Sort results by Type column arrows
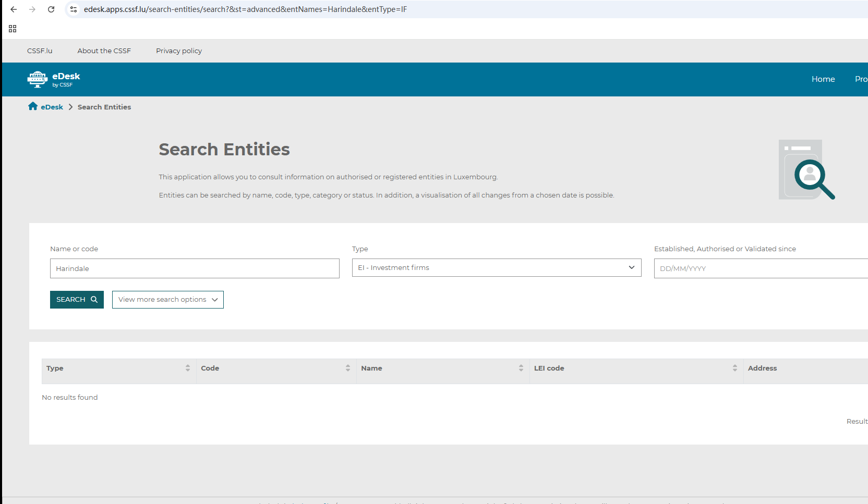This screenshot has height=504, width=868. (188, 368)
